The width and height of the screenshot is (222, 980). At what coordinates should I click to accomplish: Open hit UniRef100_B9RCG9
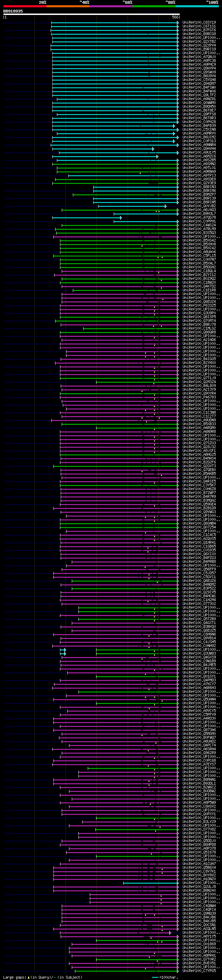tap(199, 34)
